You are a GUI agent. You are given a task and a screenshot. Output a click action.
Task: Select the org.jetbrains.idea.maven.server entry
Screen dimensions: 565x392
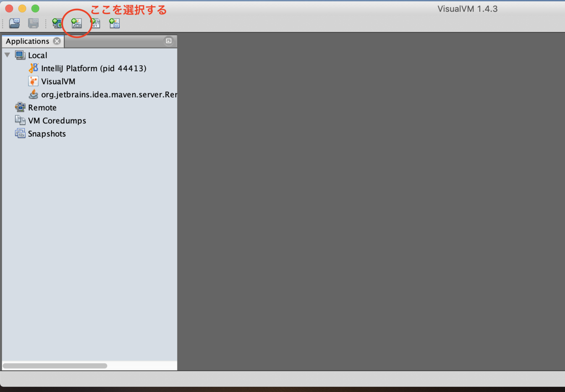click(109, 95)
